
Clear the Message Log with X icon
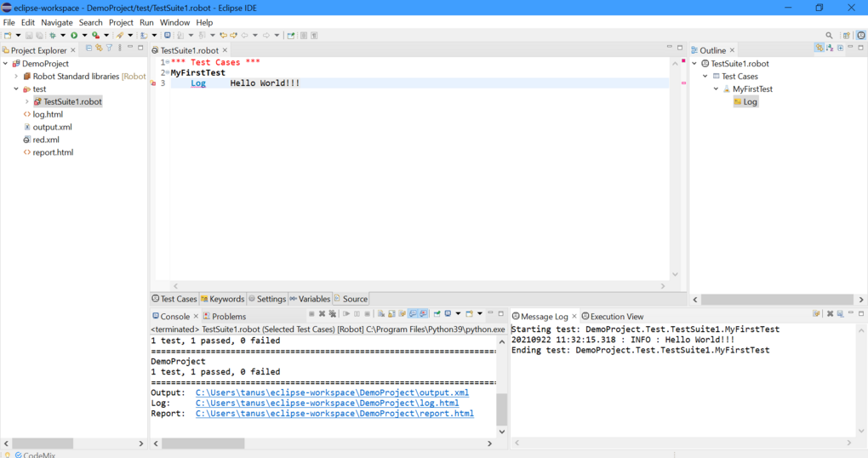coord(830,314)
